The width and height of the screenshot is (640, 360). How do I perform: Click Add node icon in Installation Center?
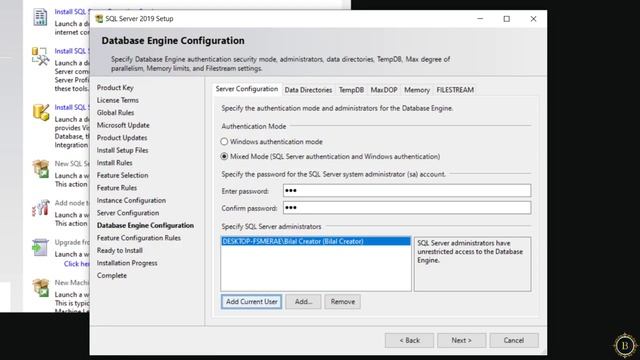(41, 208)
